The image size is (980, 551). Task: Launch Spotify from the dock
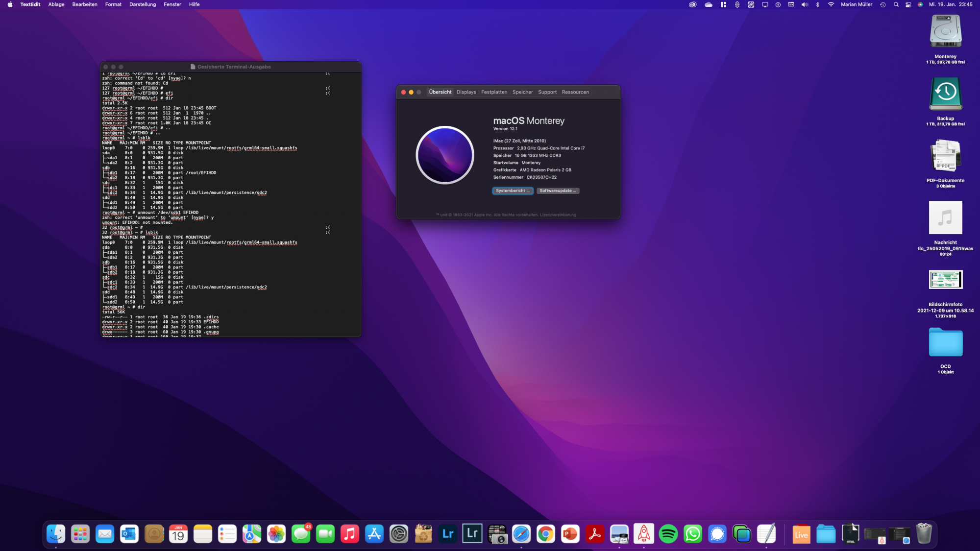tap(668, 534)
